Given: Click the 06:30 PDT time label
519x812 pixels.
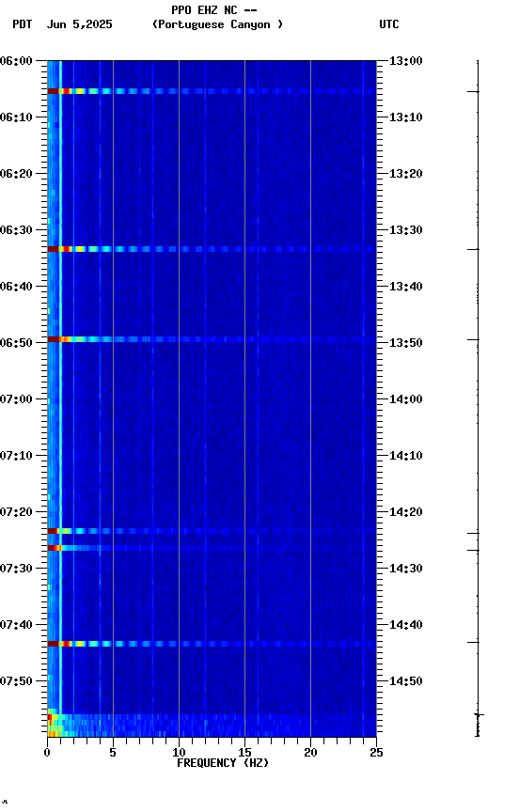Looking at the screenshot, I should point(16,230).
